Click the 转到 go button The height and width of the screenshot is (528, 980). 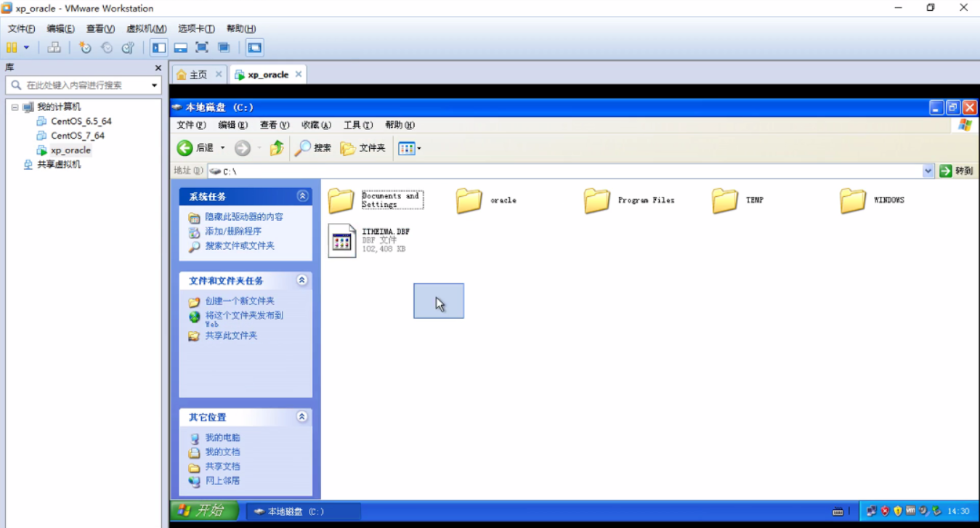point(956,171)
